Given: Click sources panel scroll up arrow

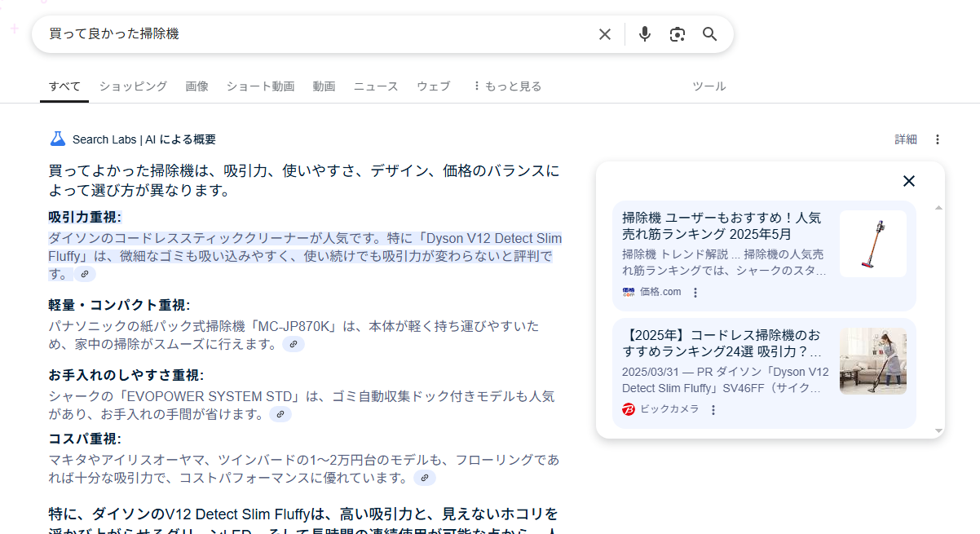Looking at the screenshot, I should pyautogui.click(x=938, y=208).
